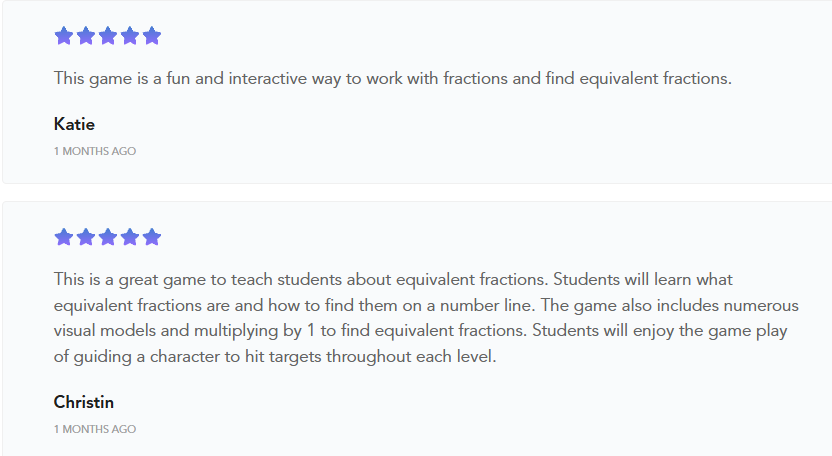Click the third star in Katie's review
The width and height of the screenshot is (832, 456).
coord(108,36)
